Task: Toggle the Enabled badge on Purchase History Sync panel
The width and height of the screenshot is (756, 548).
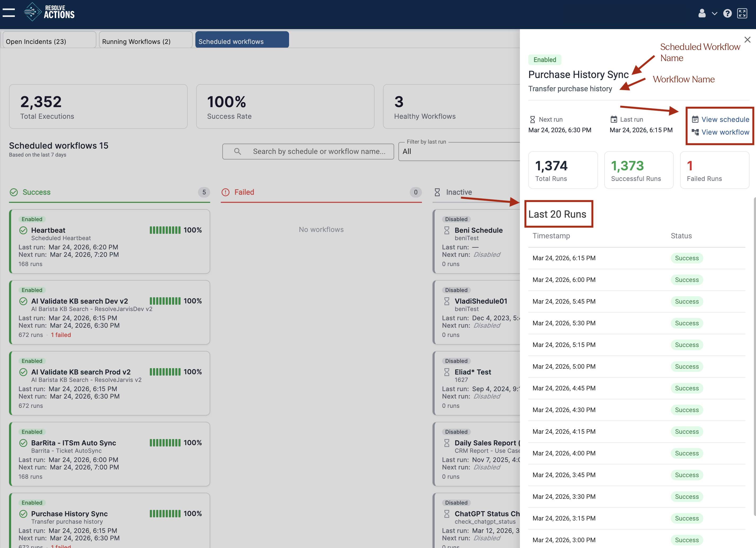Action: coord(545,60)
